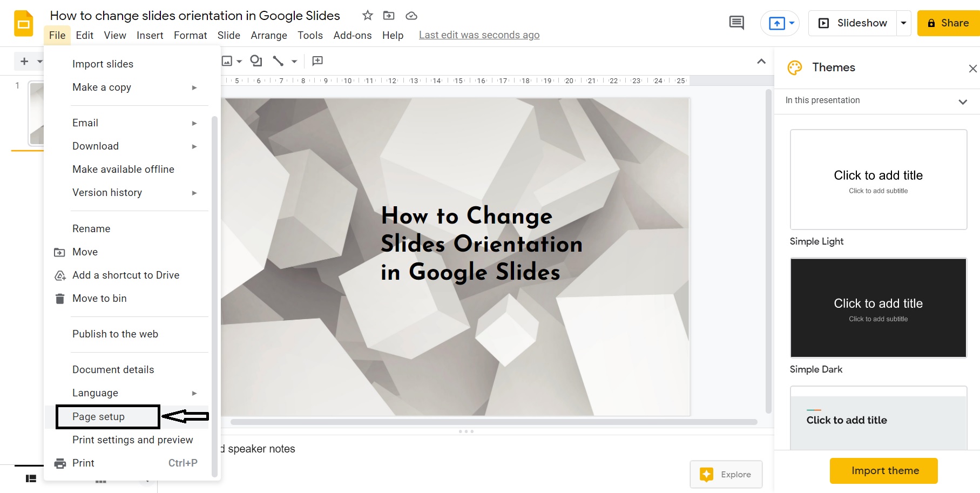Open the File menu
The image size is (980, 493).
[57, 35]
